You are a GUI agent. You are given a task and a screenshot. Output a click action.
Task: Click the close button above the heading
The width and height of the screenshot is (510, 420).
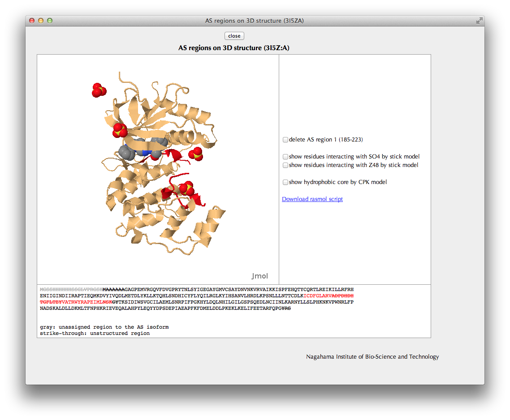point(234,36)
